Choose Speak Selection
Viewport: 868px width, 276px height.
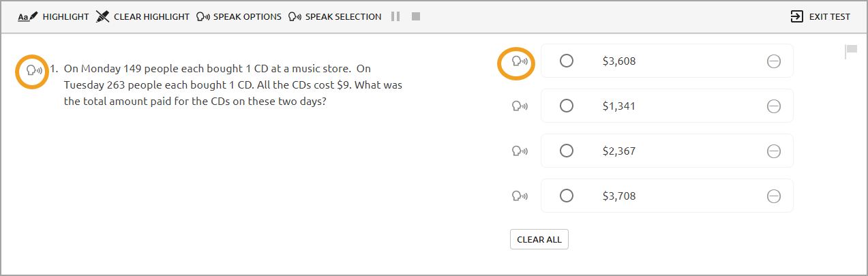(x=335, y=16)
